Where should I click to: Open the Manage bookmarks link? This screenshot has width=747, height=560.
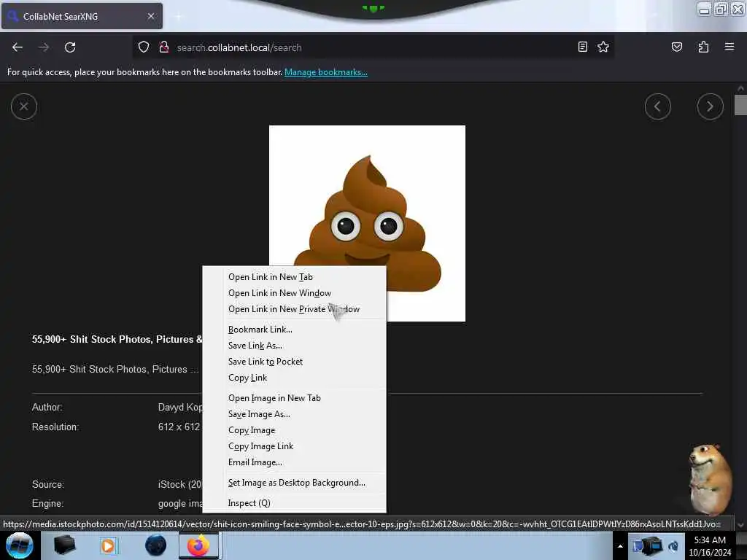[326, 72]
